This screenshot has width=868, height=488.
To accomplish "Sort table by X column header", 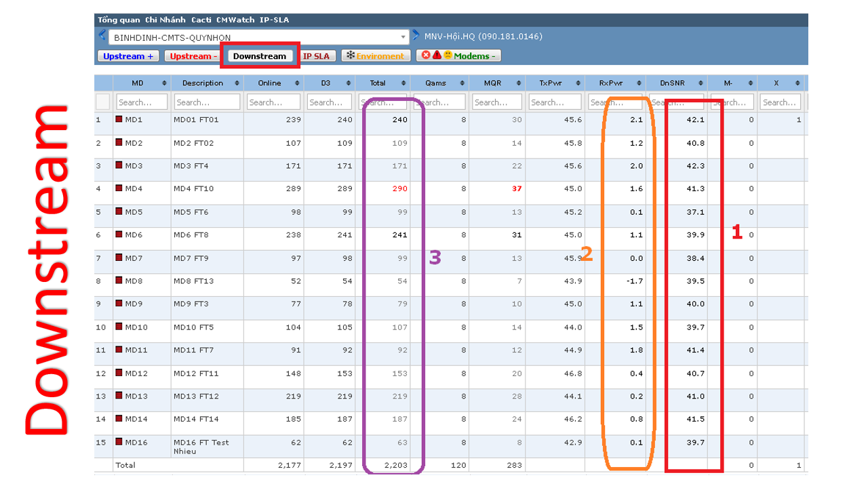I will 781,83.
